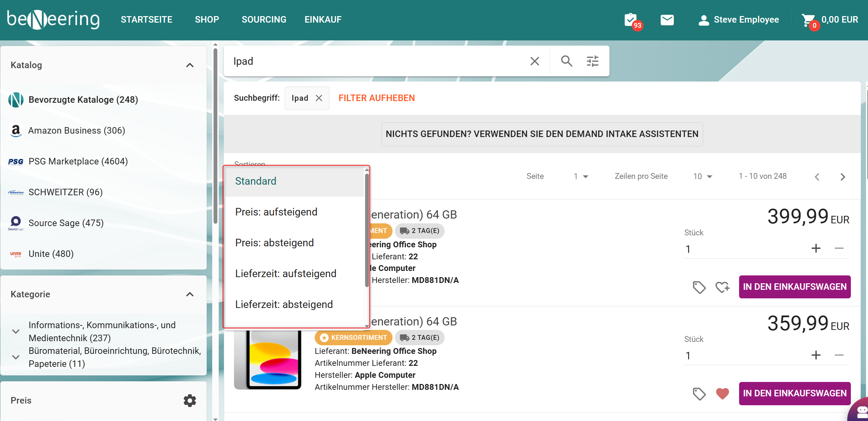Click the 2 TAG(E) delivery badge on 399,99 item
Viewport: 868px width, 421px height.
[420, 231]
